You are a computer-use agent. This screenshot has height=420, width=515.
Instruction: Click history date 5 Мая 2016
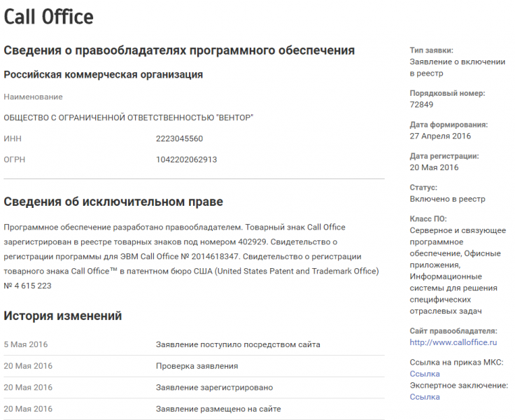[x=26, y=344]
